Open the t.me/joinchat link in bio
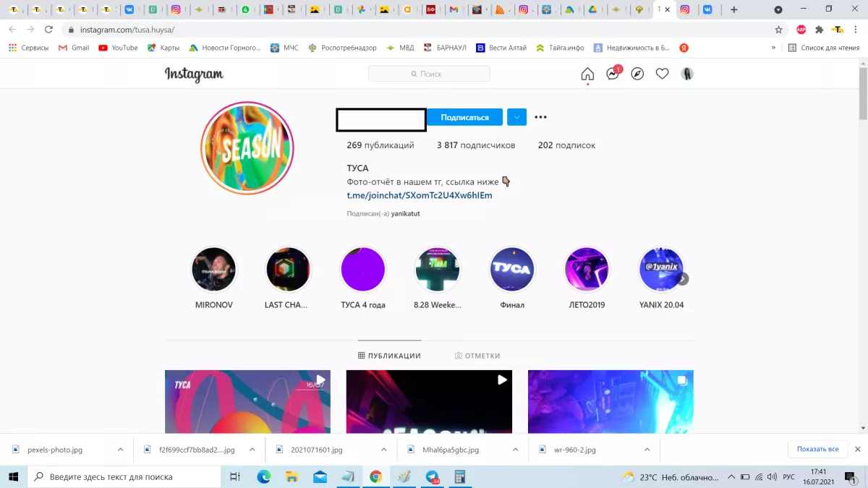 420,195
